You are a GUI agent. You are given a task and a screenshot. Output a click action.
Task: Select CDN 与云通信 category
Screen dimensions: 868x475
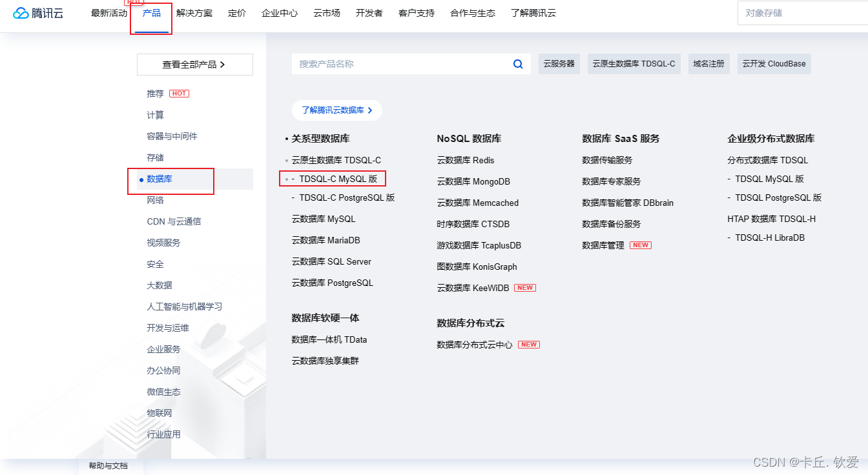coord(174,221)
